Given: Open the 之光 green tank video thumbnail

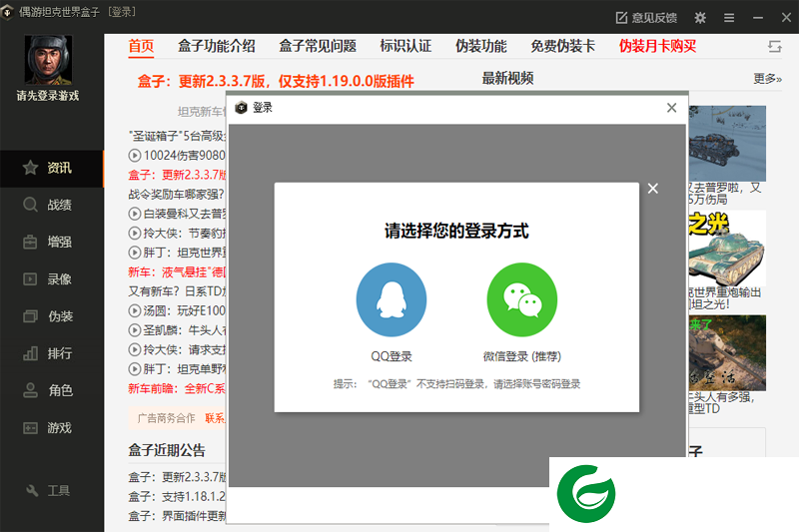Looking at the screenshot, I should 727,249.
